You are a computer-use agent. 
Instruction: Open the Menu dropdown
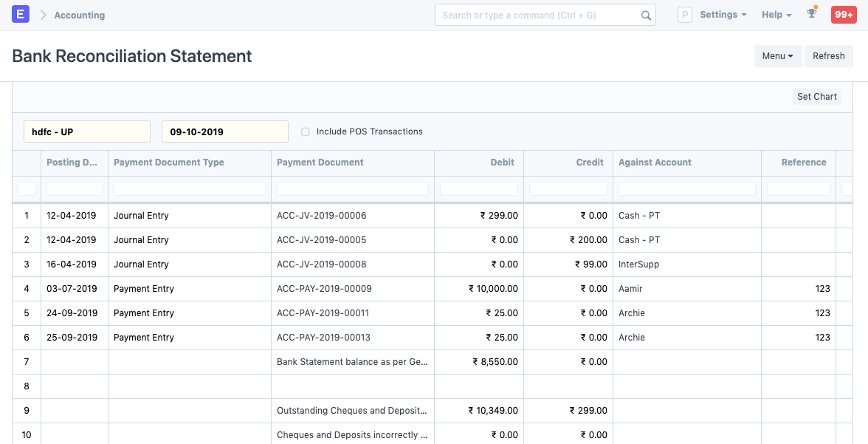coord(777,55)
